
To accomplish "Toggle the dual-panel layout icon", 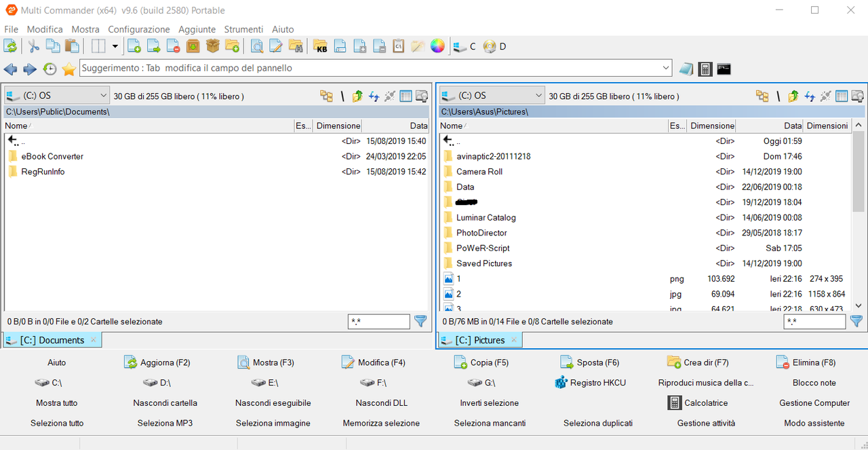I will (x=98, y=46).
